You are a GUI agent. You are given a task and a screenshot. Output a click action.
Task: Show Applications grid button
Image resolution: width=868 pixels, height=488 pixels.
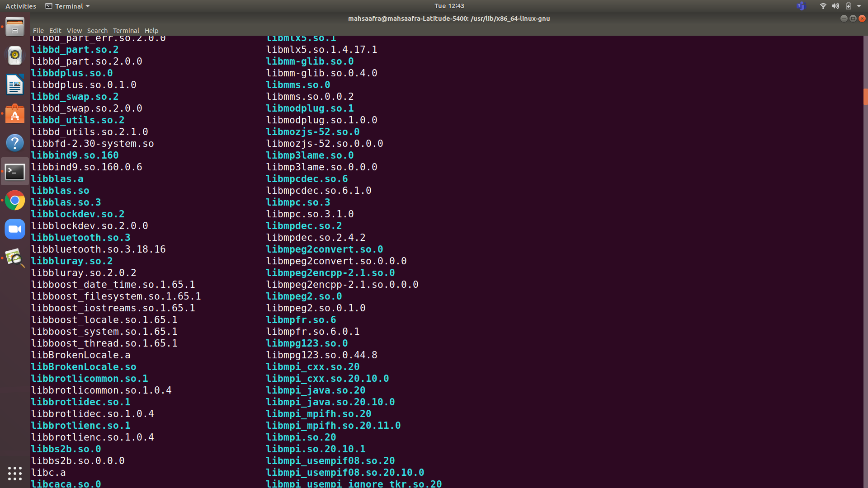tap(15, 473)
